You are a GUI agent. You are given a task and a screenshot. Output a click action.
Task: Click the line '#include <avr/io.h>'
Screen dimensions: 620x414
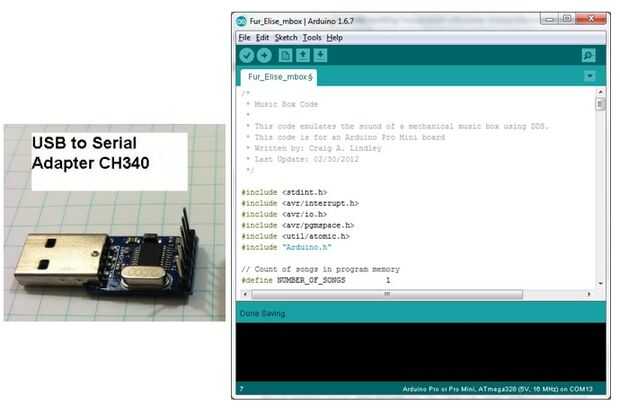point(284,214)
